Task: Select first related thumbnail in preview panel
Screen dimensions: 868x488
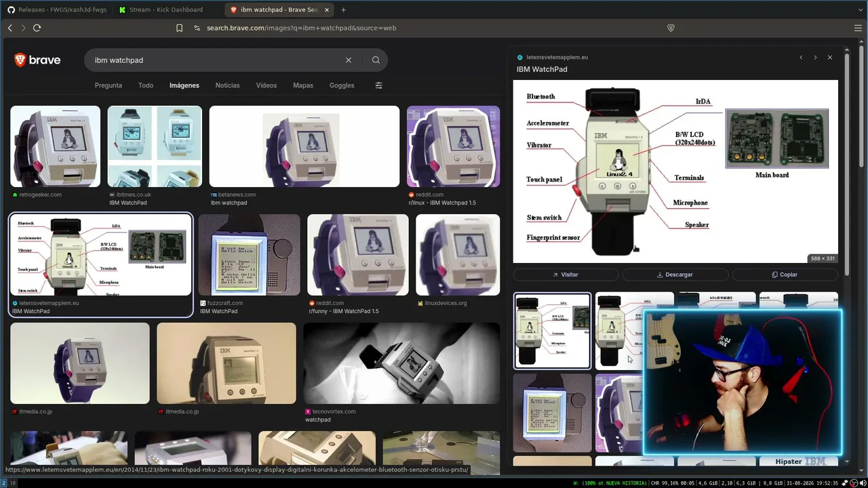Action: (x=552, y=331)
